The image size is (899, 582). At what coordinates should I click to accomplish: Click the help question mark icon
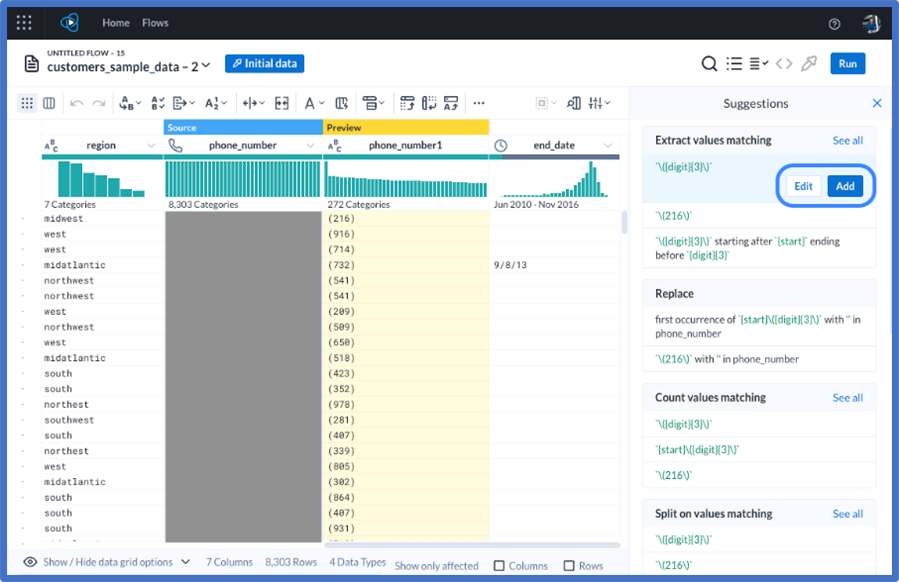[834, 24]
